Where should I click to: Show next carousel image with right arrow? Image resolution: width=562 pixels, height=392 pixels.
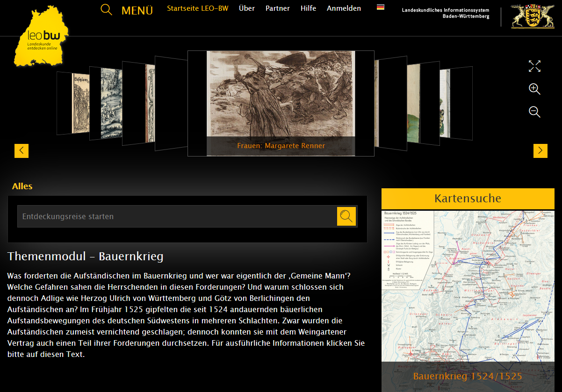click(x=540, y=150)
